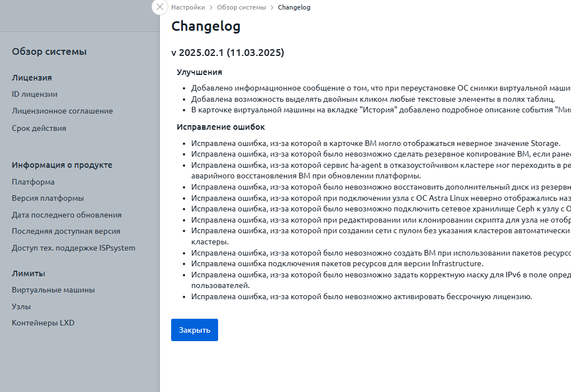571x392 pixels.
Task: Click the entry about the ha-agent service
Action: (x=381, y=171)
